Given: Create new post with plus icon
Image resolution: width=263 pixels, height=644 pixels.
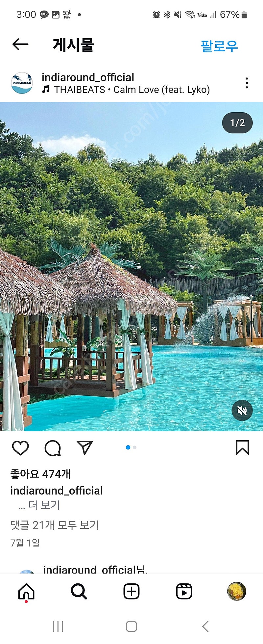Looking at the screenshot, I should (x=131, y=591).
